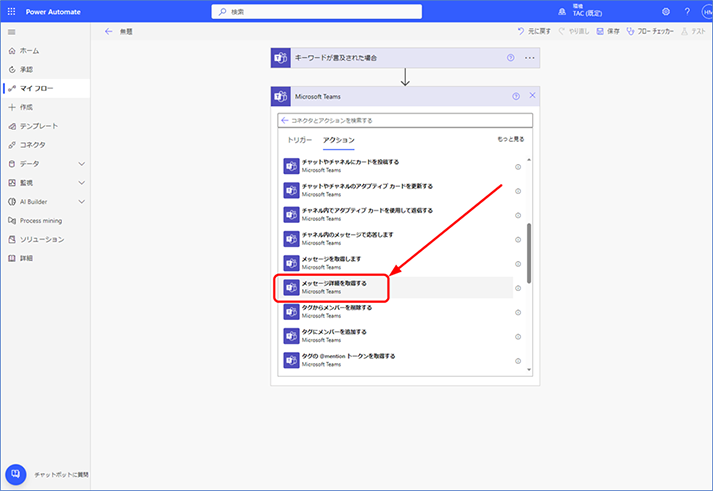Open the trigger card ellipsis menu
Screen dimensions: 713x491
point(530,58)
